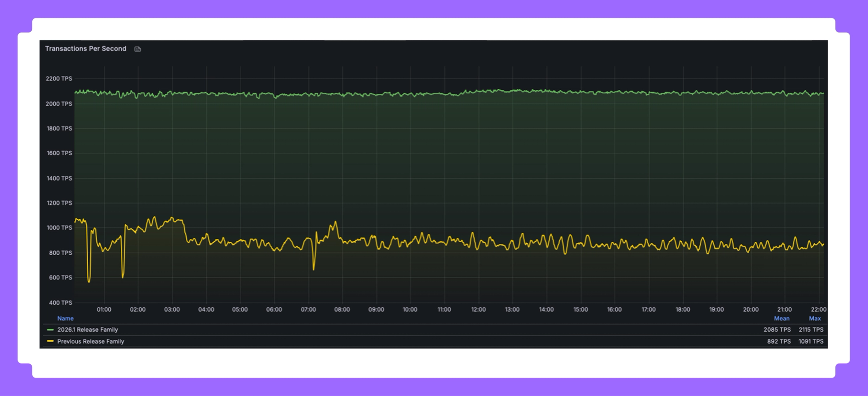Sort the legend by Mean column
The height and width of the screenshot is (396, 868).
[x=782, y=318]
